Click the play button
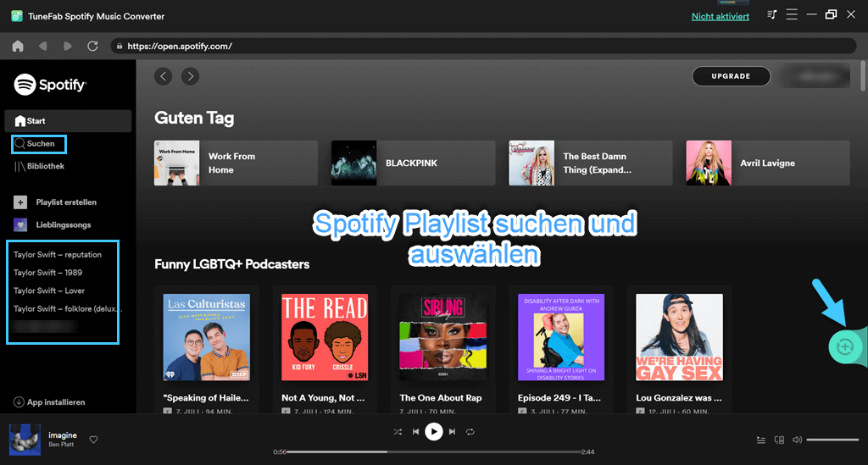 [433, 432]
